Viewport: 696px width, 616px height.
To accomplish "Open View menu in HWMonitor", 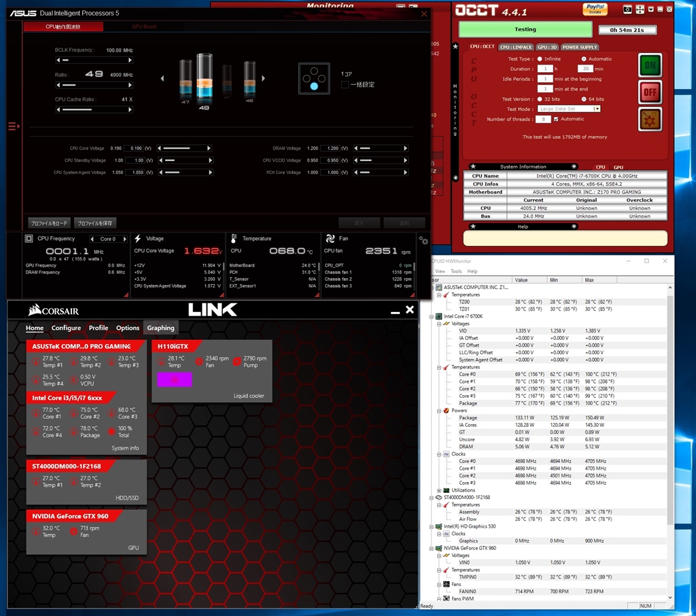I will 440,271.
